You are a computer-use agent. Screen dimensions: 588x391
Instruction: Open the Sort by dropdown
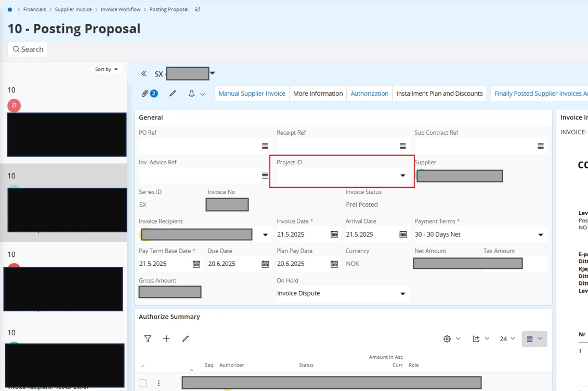(x=106, y=69)
